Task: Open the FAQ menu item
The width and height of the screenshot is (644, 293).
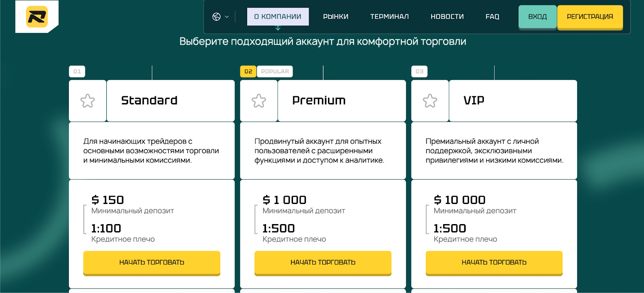Action: point(492,17)
